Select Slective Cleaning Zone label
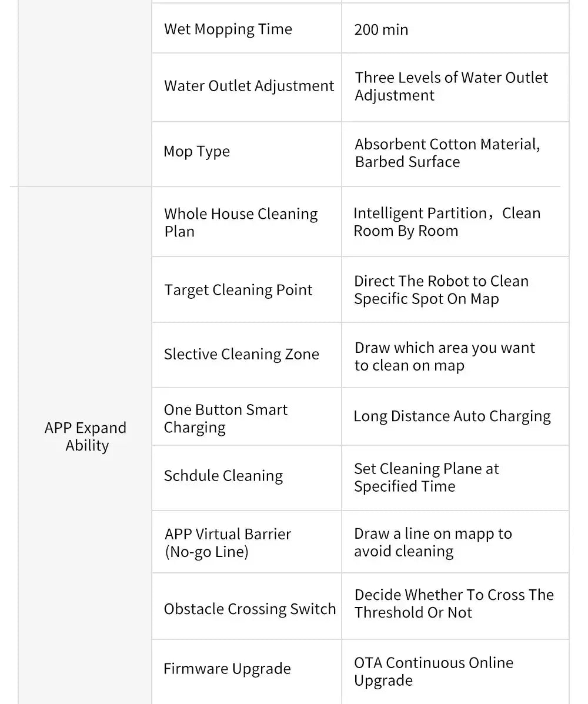Image resolution: width=588 pixels, height=704 pixels. click(242, 354)
